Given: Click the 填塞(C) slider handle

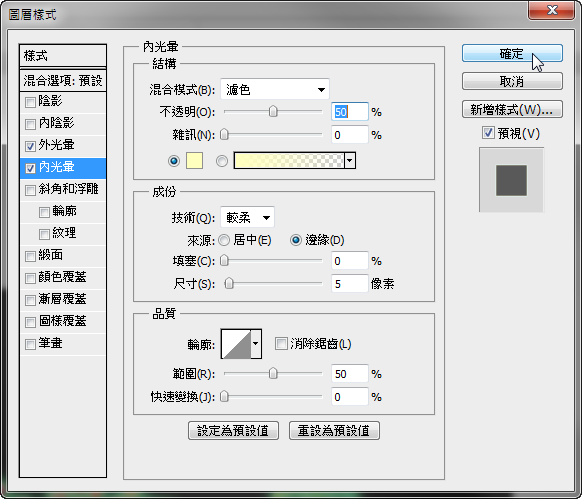Looking at the screenshot, I should click(224, 261).
